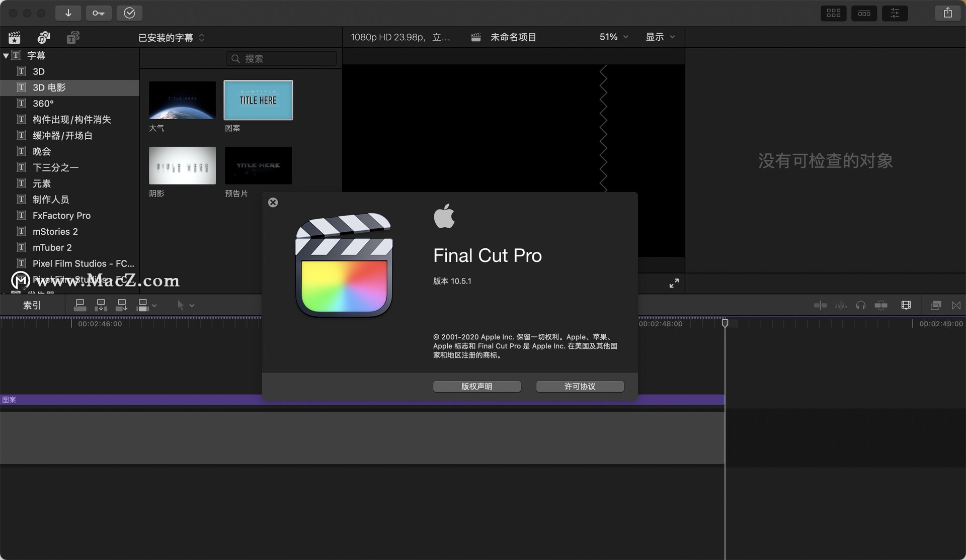Click insert clip edit icon

point(101,305)
